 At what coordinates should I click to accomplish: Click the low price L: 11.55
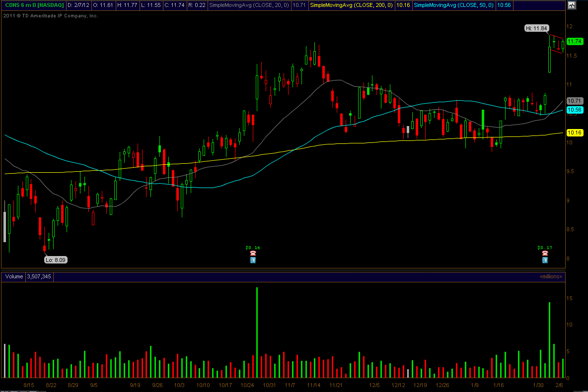pyautogui.click(x=151, y=5)
